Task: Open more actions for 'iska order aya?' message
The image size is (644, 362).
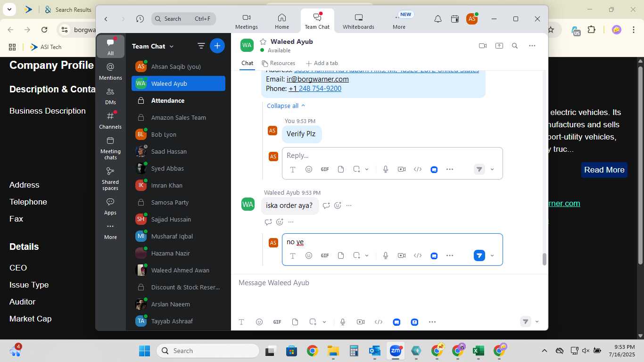Action: click(x=349, y=206)
